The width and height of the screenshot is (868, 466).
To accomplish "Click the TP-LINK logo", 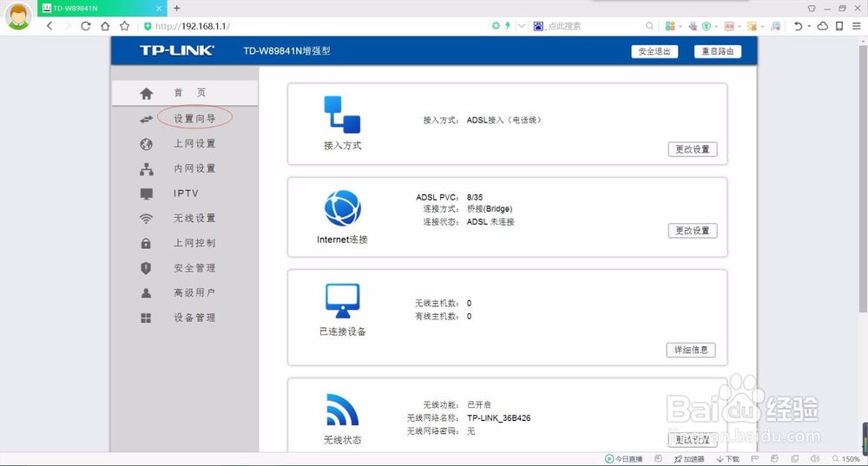I will click(x=176, y=51).
